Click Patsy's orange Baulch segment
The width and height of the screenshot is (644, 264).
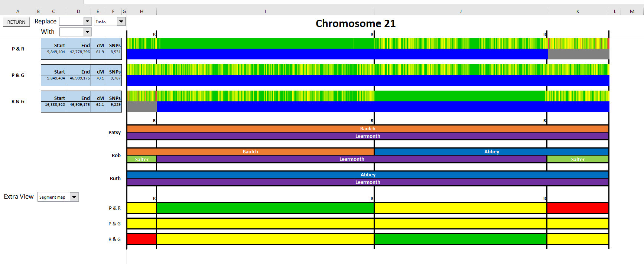click(368, 128)
